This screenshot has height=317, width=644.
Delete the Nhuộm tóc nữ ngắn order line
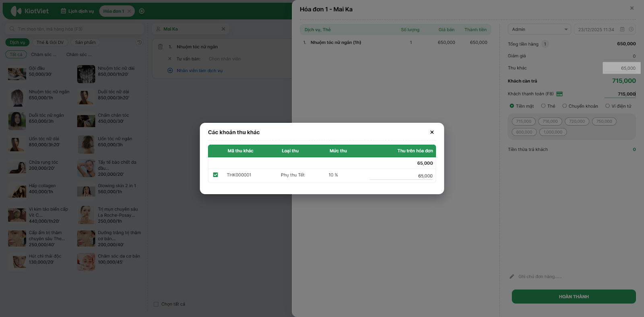[x=160, y=47]
